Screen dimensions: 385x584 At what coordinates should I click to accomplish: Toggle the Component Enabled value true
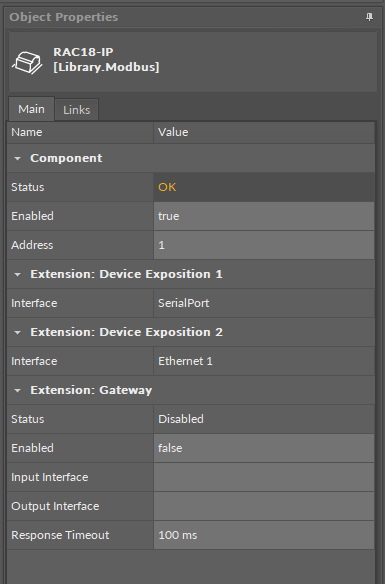tap(264, 216)
